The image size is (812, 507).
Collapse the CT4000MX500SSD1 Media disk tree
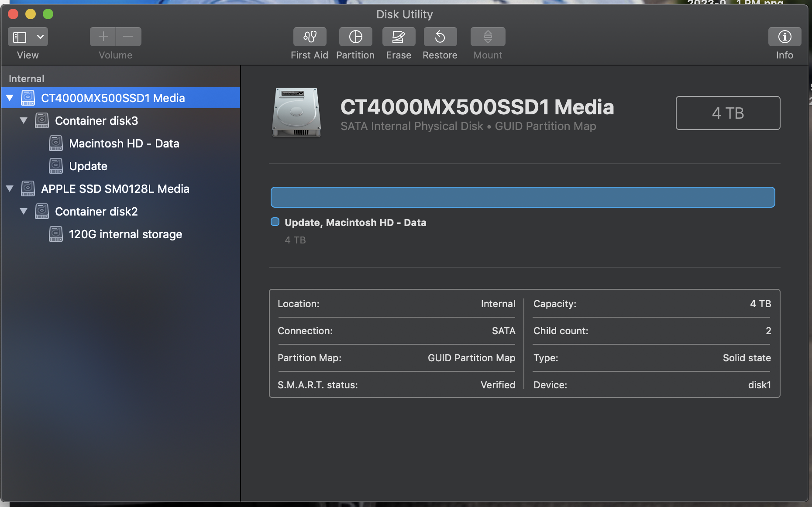tap(10, 98)
